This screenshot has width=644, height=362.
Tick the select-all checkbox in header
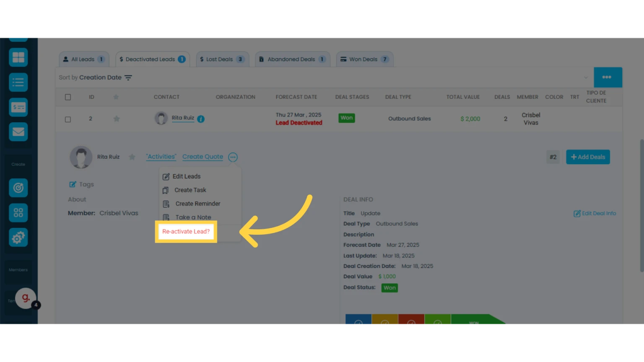[68, 97]
